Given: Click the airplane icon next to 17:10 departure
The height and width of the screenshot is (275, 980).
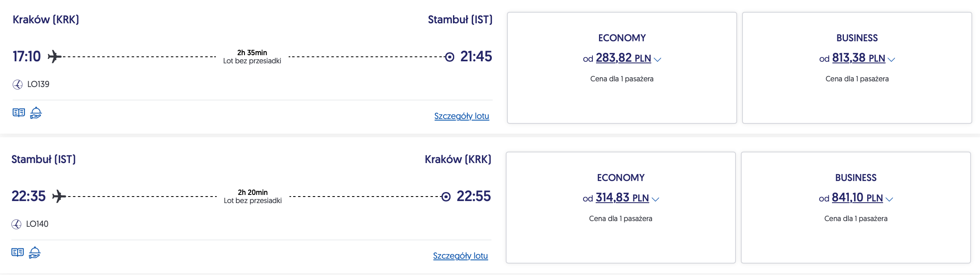Looking at the screenshot, I should pyautogui.click(x=54, y=56).
